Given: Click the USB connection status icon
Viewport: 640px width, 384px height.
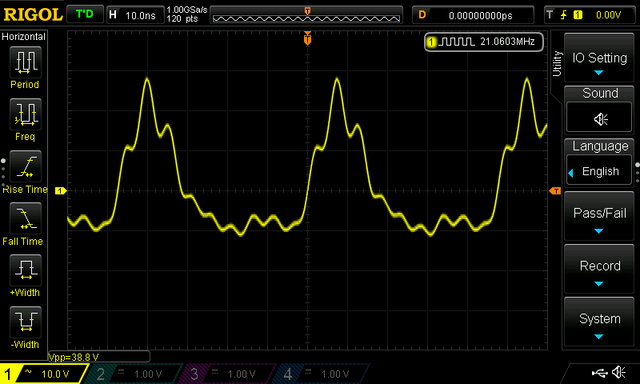Looking at the screenshot, I should (599, 373).
